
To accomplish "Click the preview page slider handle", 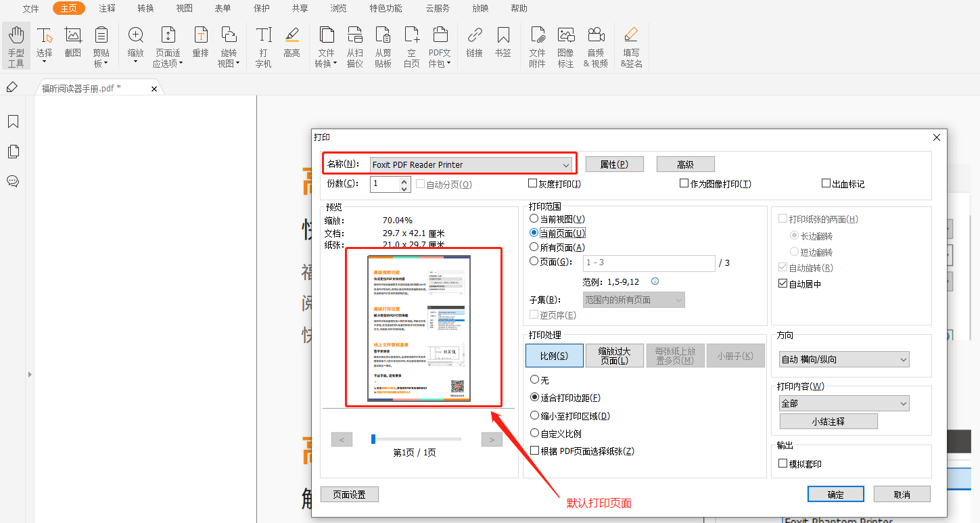I will [x=373, y=439].
